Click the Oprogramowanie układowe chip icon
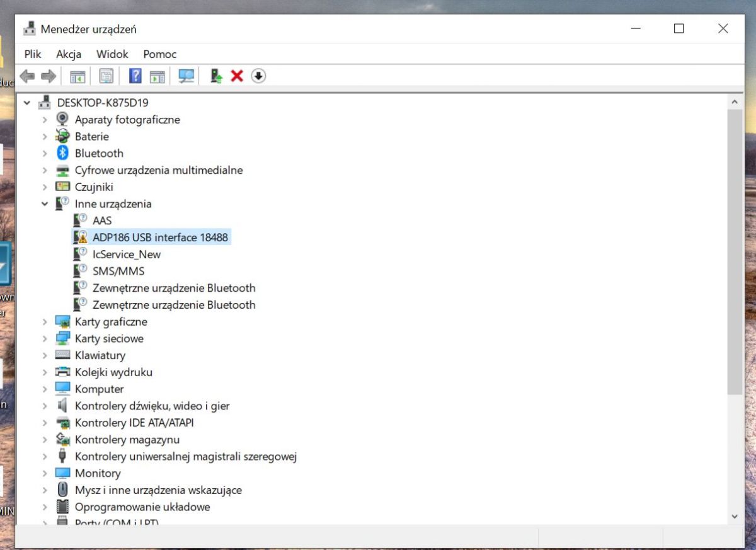 pos(62,507)
